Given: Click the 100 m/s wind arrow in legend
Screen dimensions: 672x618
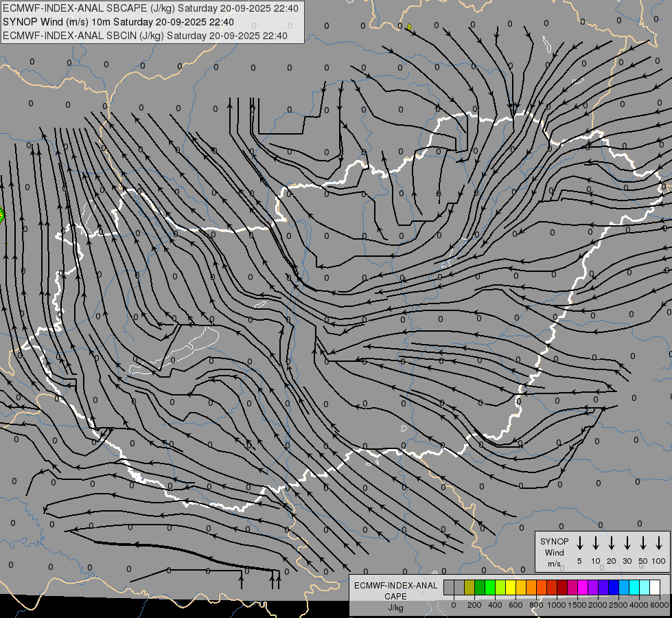Looking at the screenshot, I should tap(659, 543).
